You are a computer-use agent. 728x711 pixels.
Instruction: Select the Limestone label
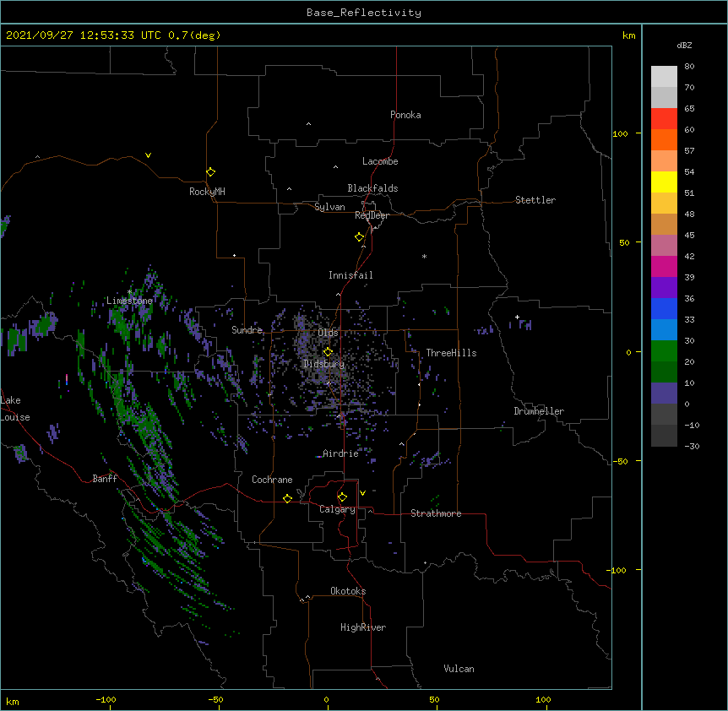tap(129, 301)
